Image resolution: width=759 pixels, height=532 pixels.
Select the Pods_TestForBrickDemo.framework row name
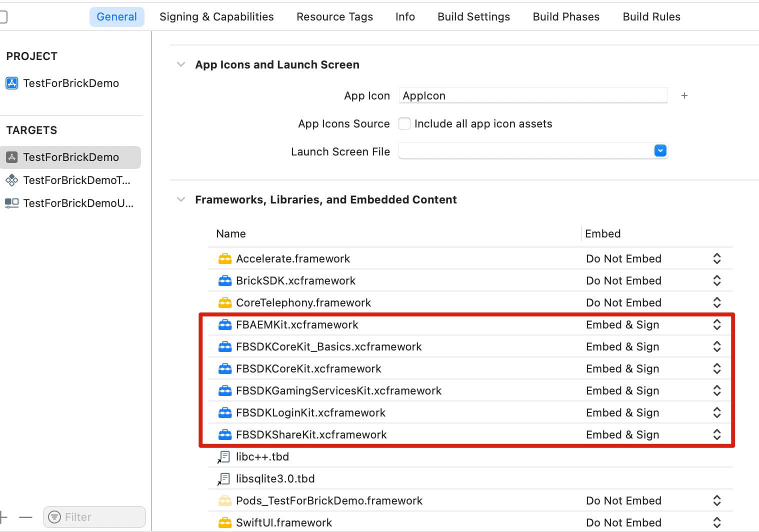[329, 500]
